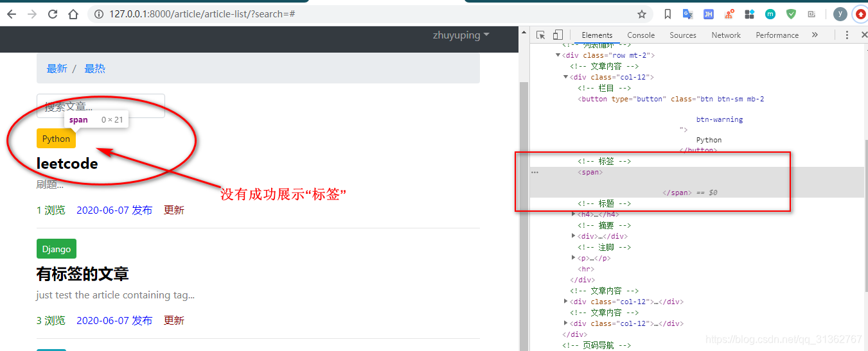This screenshot has width=868, height=351.
Task: Show more DevTools tabs via the chevron
Action: click(815, 35)
